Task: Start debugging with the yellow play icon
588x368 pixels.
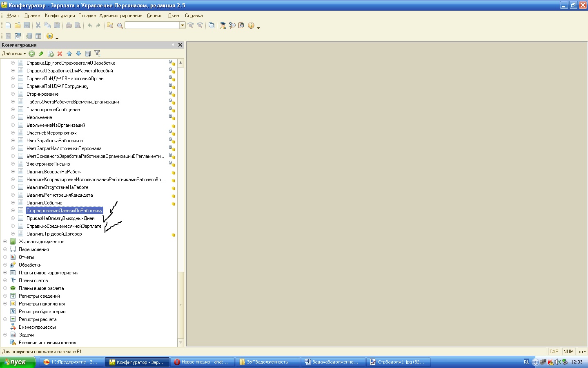Action: tap(50, 36)
